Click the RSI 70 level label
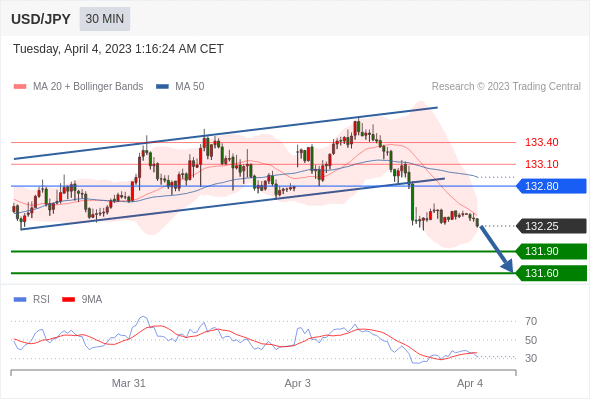This screenshot has width=590, height=400. pos(531,321)
